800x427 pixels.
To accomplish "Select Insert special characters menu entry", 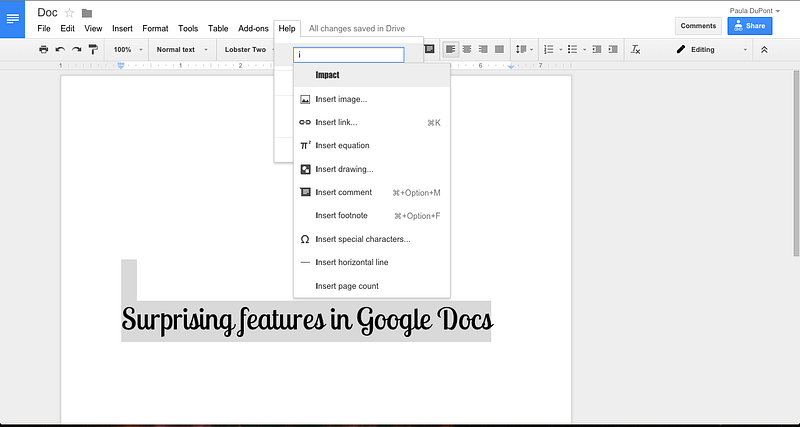I will tap(362, 239).
